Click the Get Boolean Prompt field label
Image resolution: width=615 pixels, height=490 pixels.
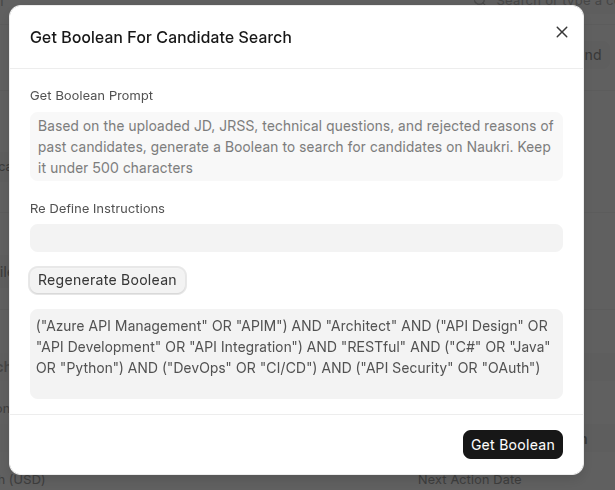click(x=91, y=96)
